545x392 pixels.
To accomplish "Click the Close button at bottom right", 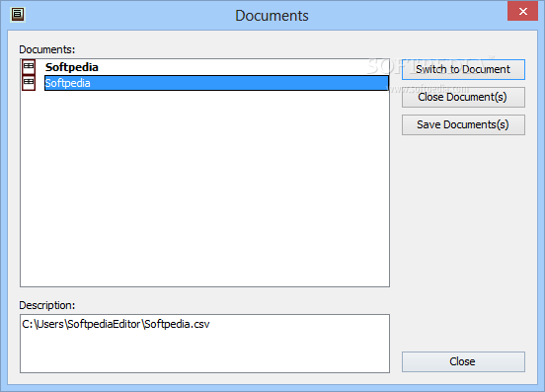I will coord(463,361).
